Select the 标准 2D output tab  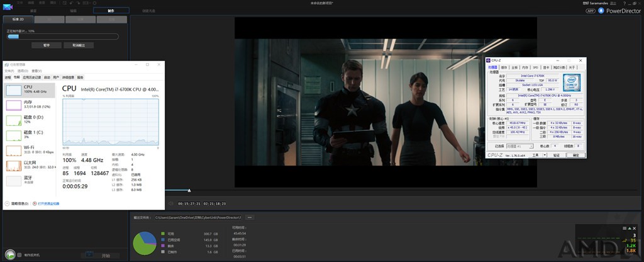click(x=18, y=20)
